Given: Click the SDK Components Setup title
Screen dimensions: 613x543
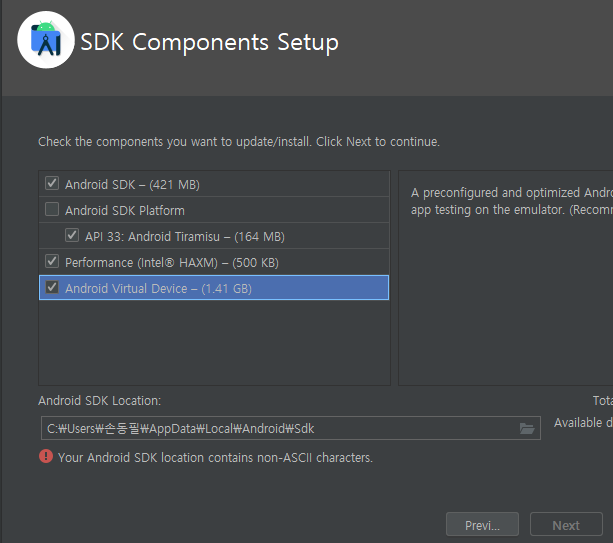Looking at the screenshot, I should coord(210,42).
